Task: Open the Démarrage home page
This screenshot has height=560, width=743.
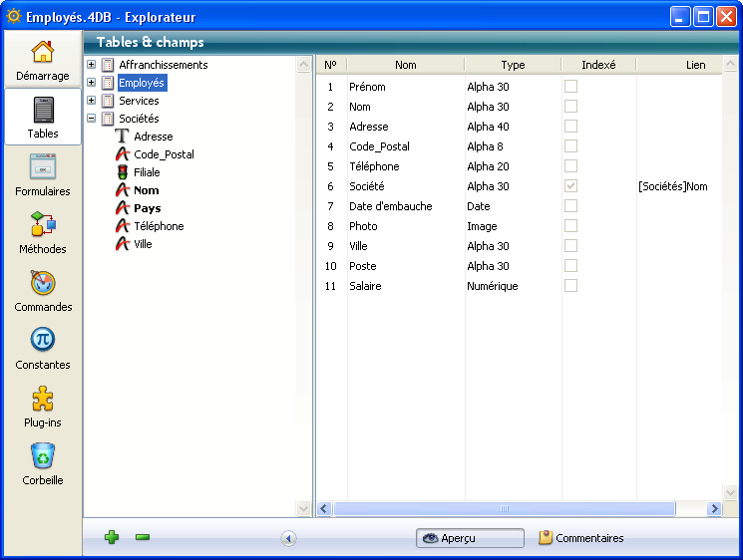Action: 42,60
